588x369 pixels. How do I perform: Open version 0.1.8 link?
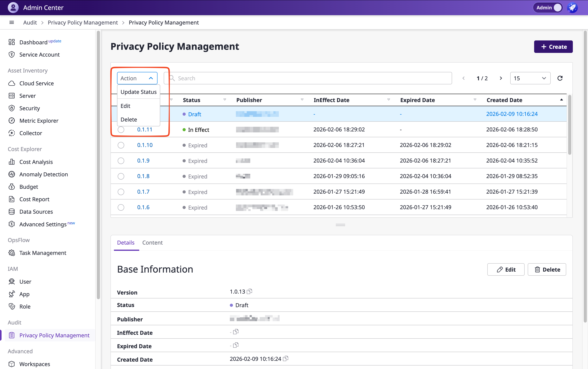(x=143, y=176)
